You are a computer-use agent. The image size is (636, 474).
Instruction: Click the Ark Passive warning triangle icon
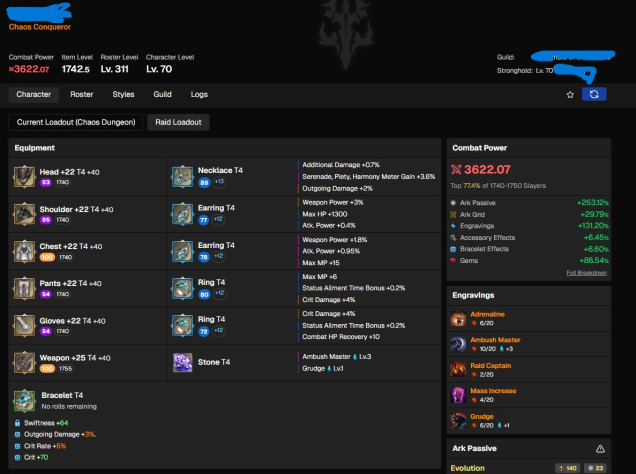tap(600, 449)
